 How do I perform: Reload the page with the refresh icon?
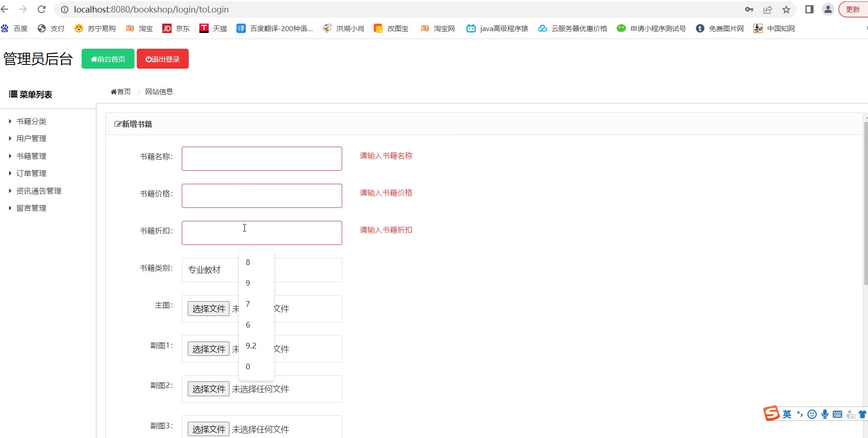[x=41, y=9]
